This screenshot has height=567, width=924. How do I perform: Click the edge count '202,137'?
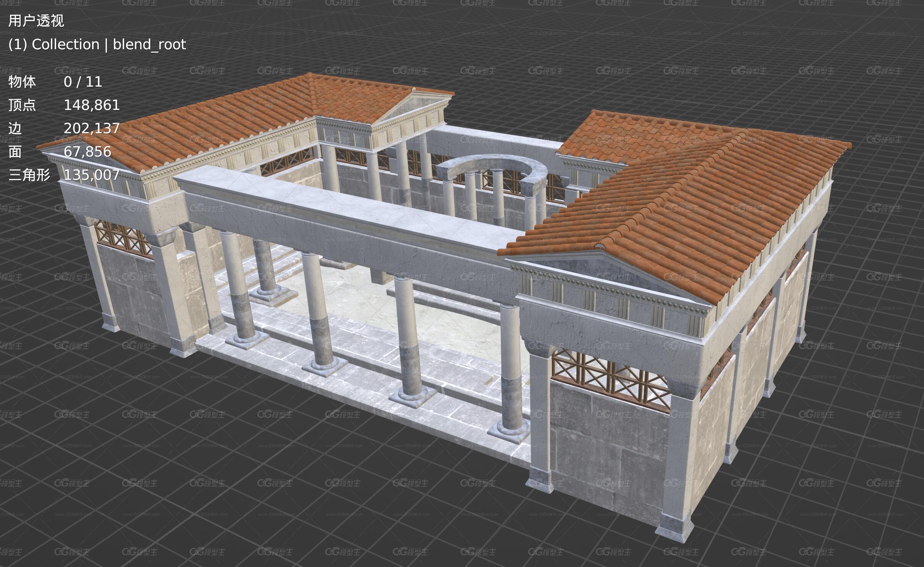(92, 128)
